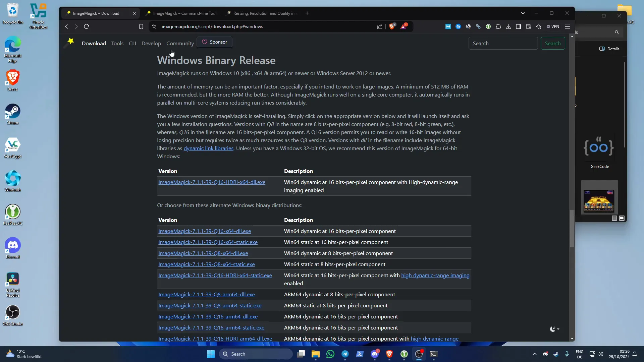Image resolution: width=644 pixels, height=362 pixels.
Task: Open the Windows Start menu
Action: [211, 354]
